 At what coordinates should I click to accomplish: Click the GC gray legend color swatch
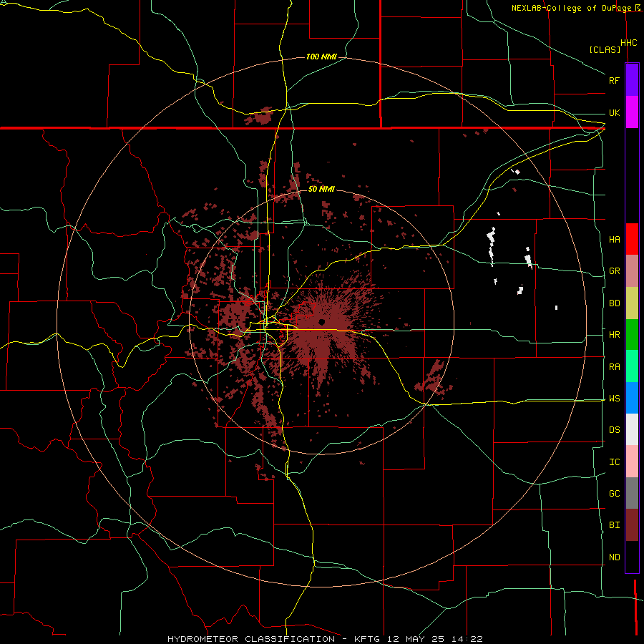coord(632,493)
